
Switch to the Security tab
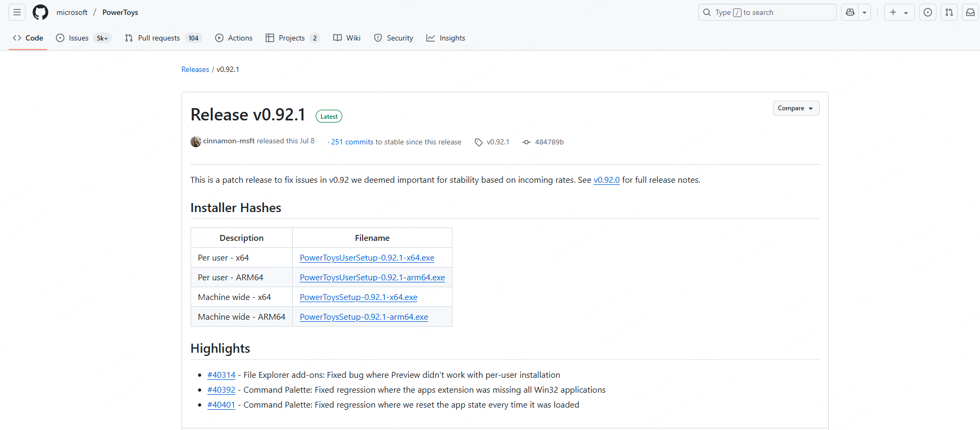tap(393, 38)
